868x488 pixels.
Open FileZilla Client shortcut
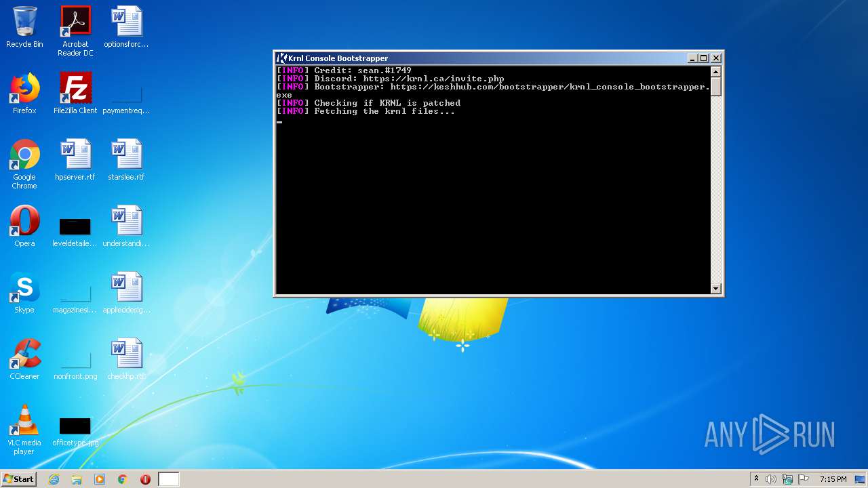[75, 94]
